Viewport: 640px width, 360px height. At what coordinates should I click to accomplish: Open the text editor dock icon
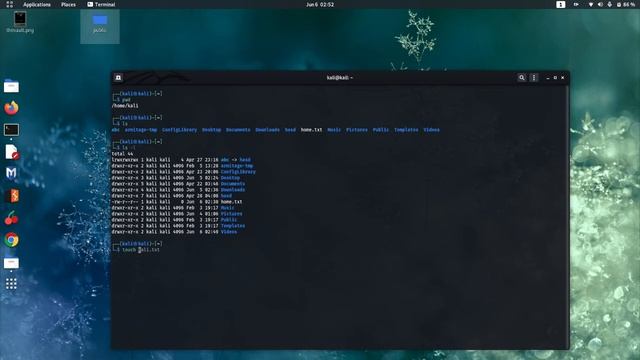11,152
